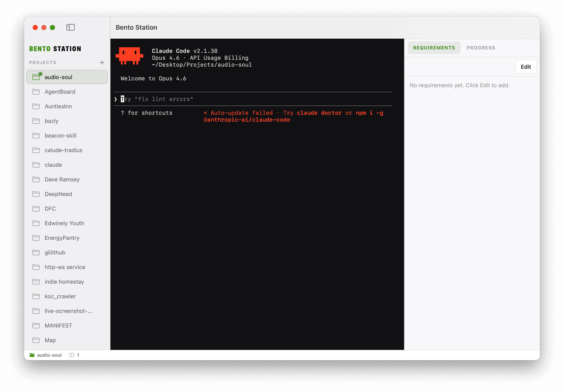This screenshot has width=564, height=392.
Task: Click the BENTO STATION sidebar logo
Action: pos(55,49)
